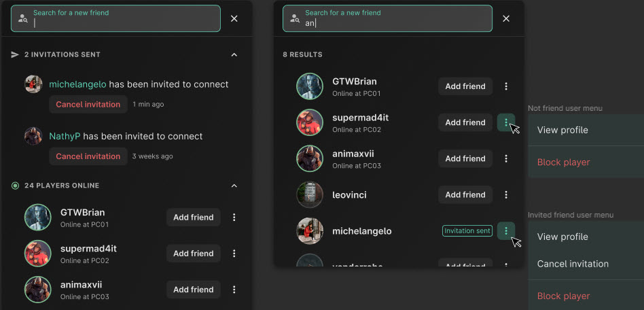Screen dimensions: 644x310
Task: Clear the 'an' search with X icon
Action: pos(506,18)
